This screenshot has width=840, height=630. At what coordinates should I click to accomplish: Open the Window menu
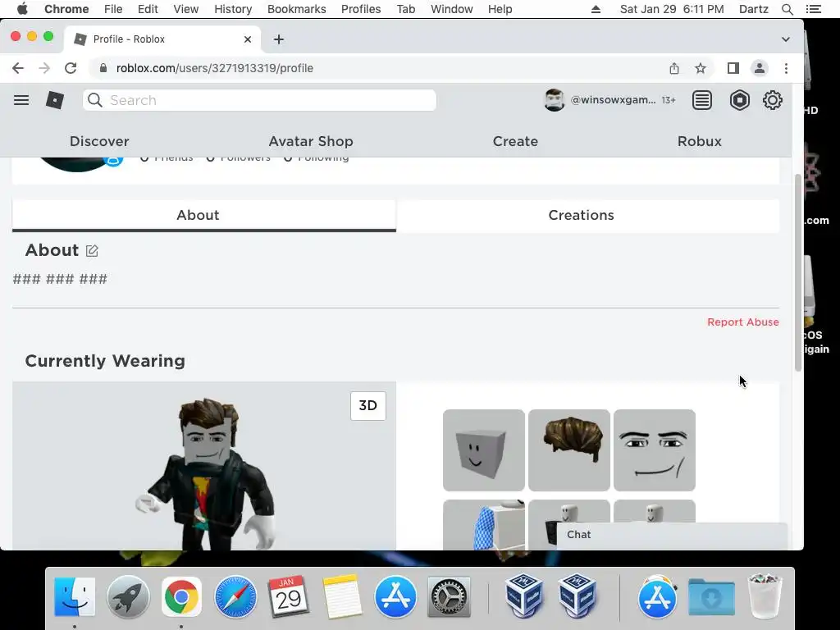452,9
